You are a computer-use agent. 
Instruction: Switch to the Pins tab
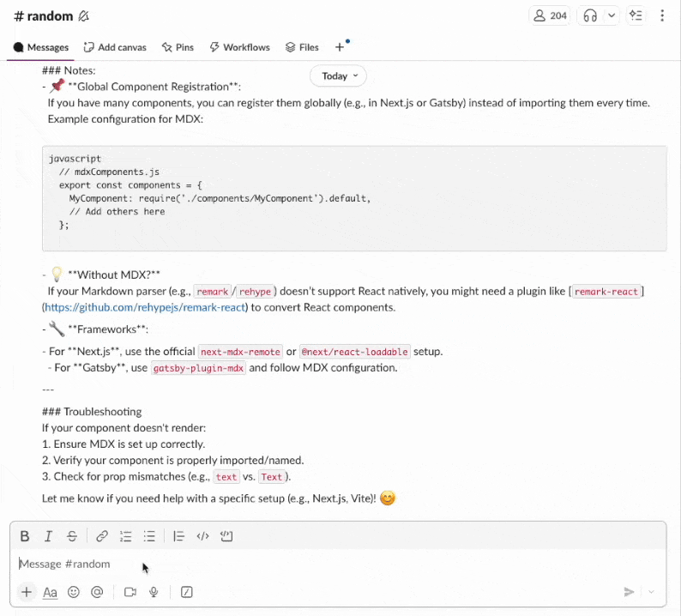point(178,47)
